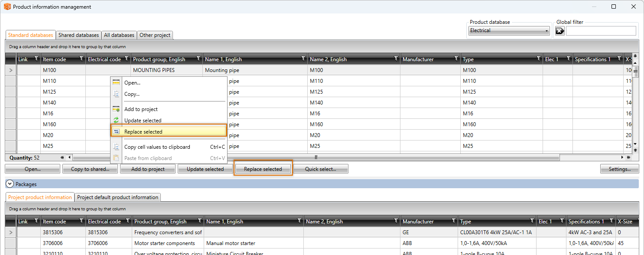Click inside the Global filter text field
The image size is (644, 255).
[601, 31]
